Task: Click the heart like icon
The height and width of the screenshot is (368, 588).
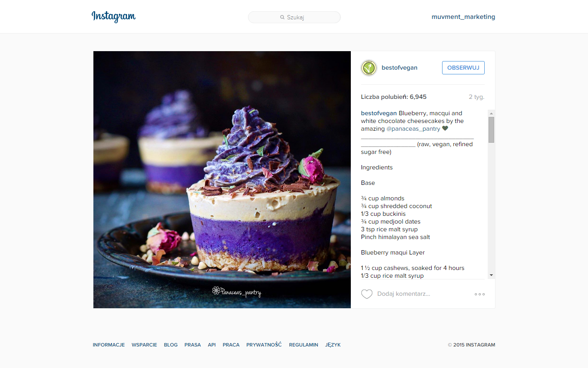Action: click(367, 294)
